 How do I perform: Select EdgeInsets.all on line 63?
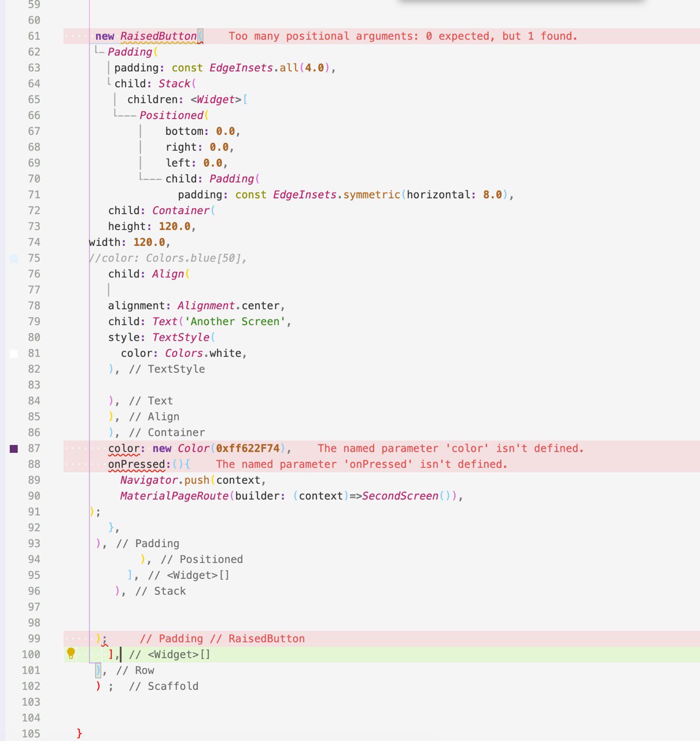pyautogui.click(x=254, y=68)
